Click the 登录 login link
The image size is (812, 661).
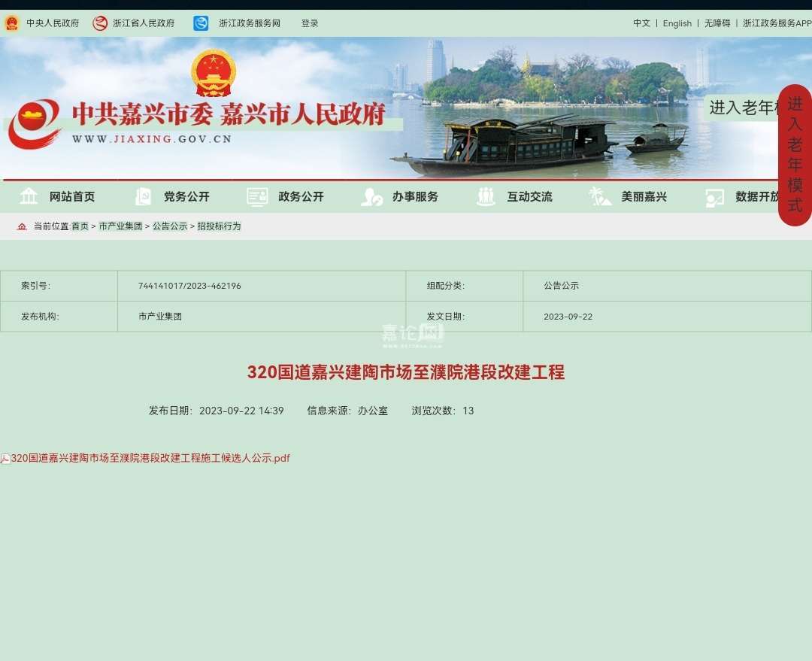[310, 23]
